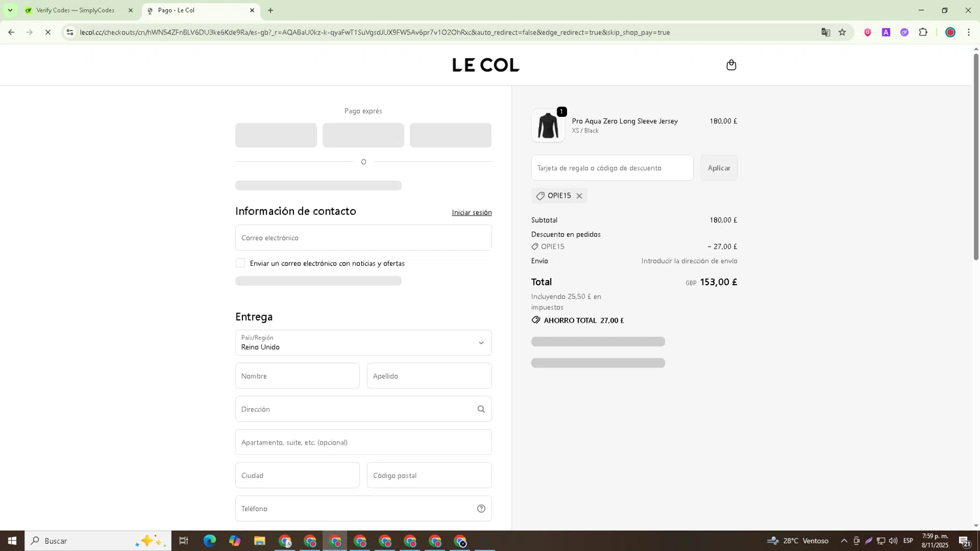Launch Microsoft Edge from taskbar
Image resolution: width=980 pixels, height=551 pixels.
210,541
